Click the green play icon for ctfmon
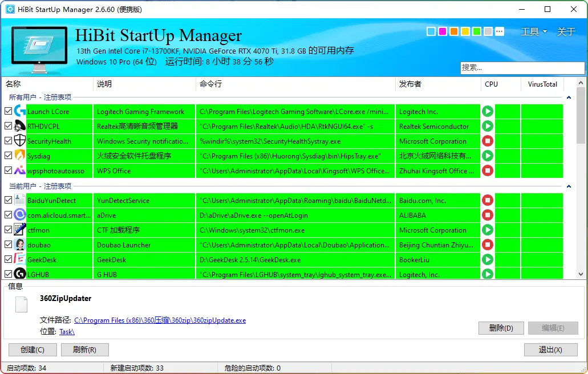The height and width of the screenshot is (374, 588). pyautogui.click(x=487, y=230)
